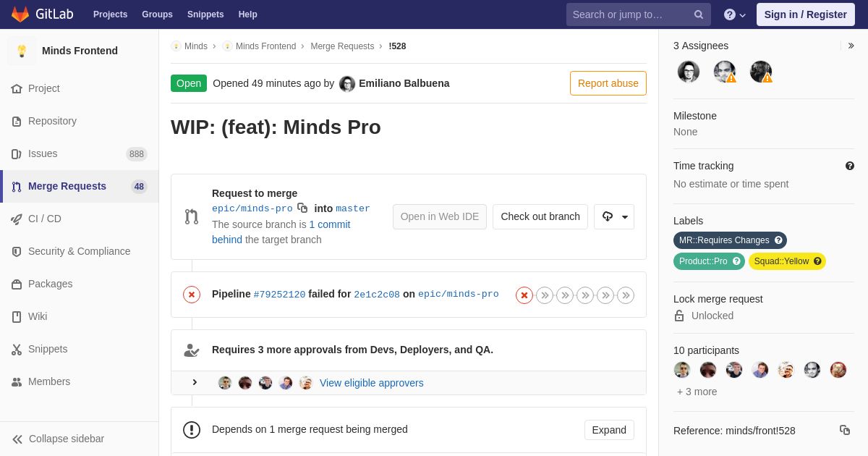Open the download dropdown next to Check out branch
Image resolution: width=868 pixels, height=456 pixels.
(x=614, y=216)
